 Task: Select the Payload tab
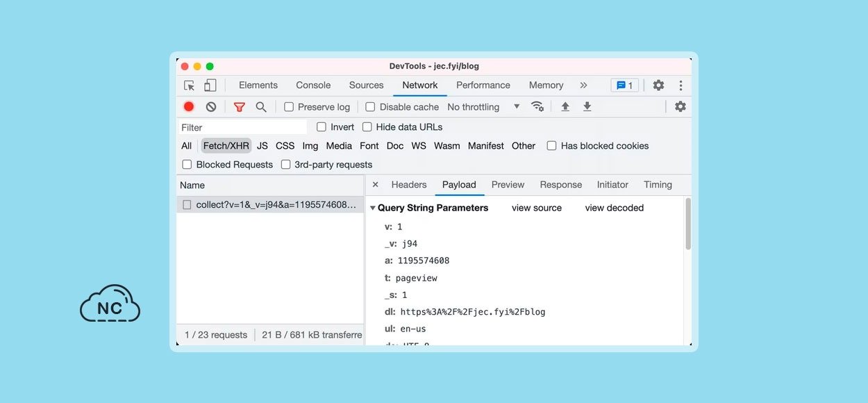click(459, 185)
